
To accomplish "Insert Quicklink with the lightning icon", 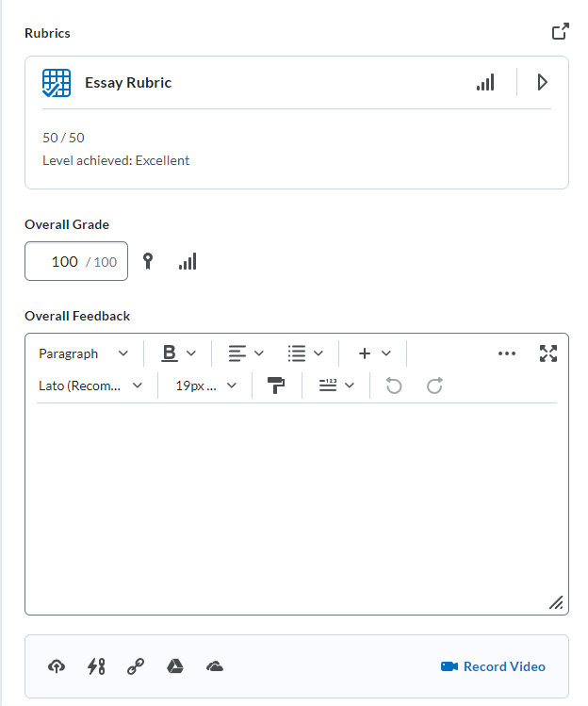I will 96,666.
